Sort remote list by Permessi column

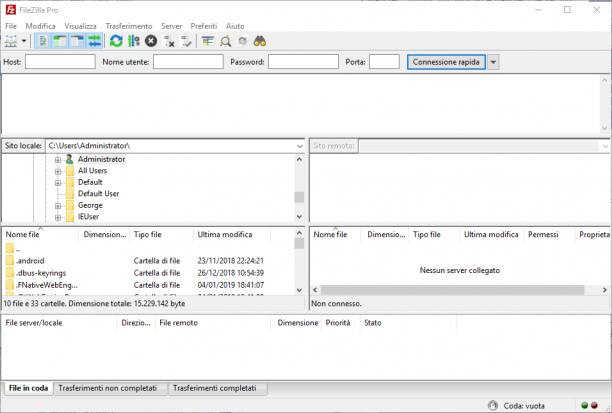549,234
